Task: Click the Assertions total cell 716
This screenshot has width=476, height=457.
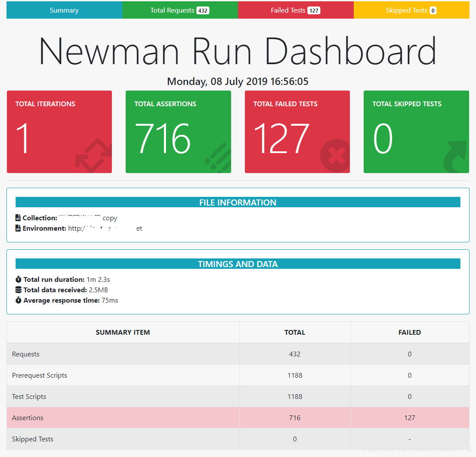Action: (295, 418)
